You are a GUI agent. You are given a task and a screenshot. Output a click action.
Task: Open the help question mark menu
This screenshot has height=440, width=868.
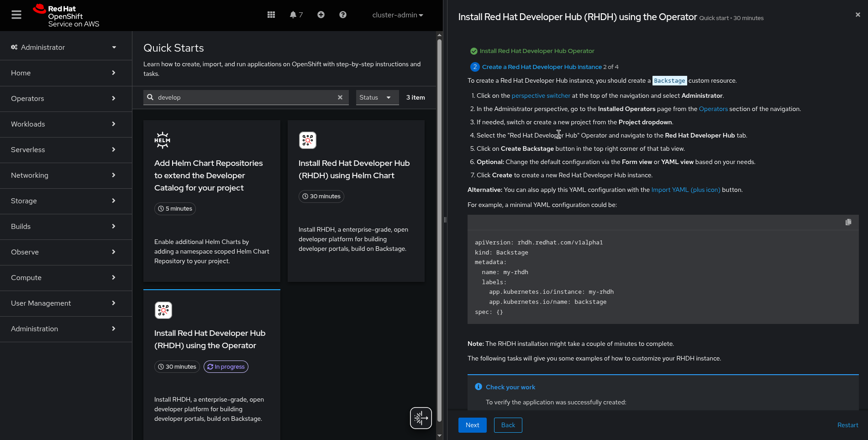coord(343,15)
